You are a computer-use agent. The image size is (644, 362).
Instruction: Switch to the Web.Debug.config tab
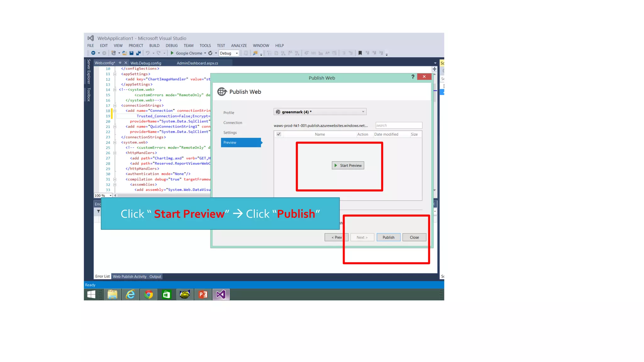point(146,63)
